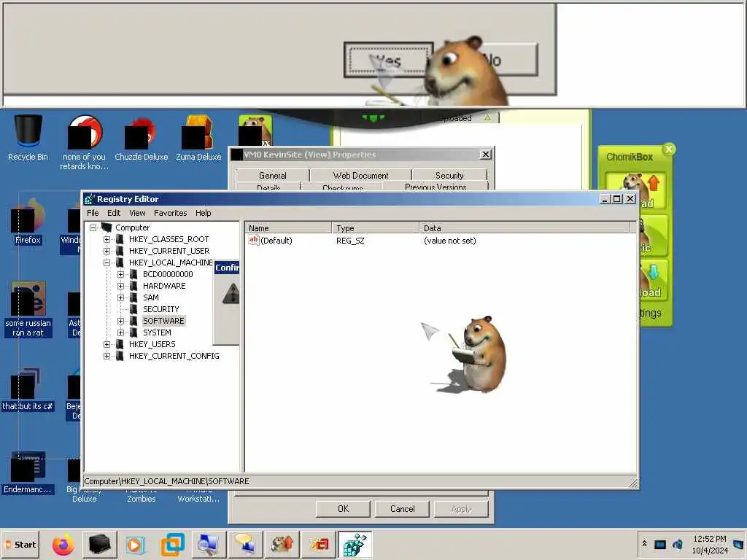Switch to the Web Document tab
This screenshot has width=747, height=560.
[x=360, y=175]
